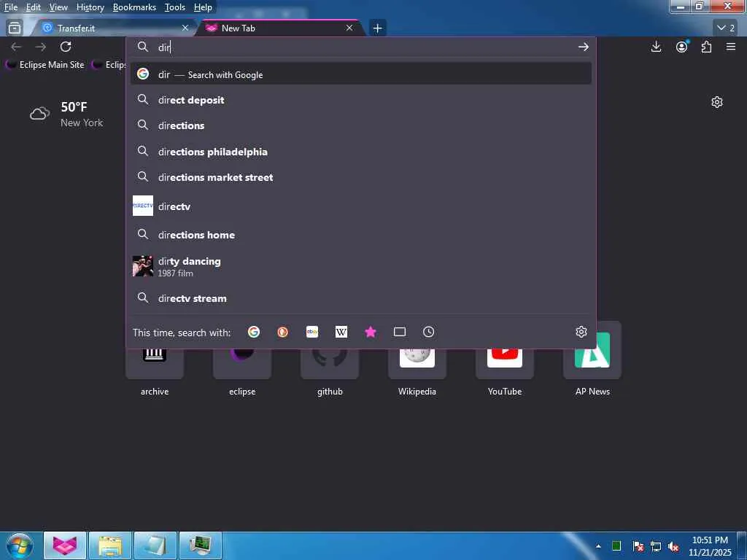
Task: Search bookmarks using the star icon
Action: (x=370, y=332)
